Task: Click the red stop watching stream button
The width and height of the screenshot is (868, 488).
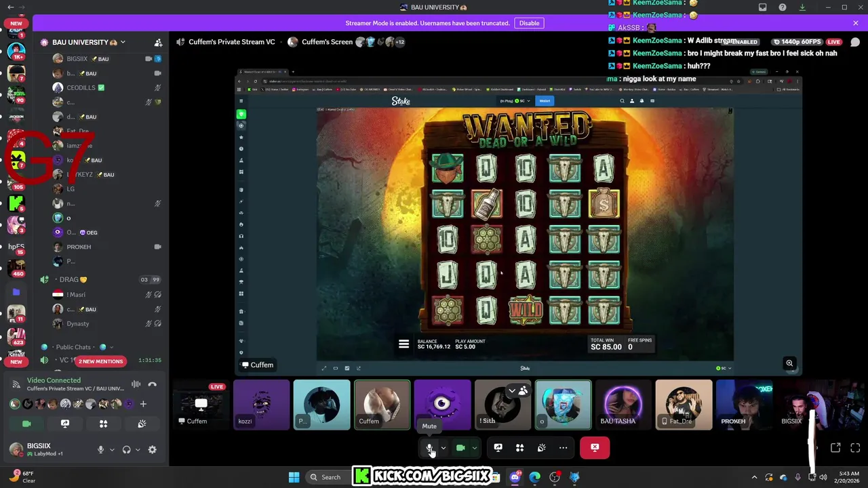Action: (x=595, y=447)
